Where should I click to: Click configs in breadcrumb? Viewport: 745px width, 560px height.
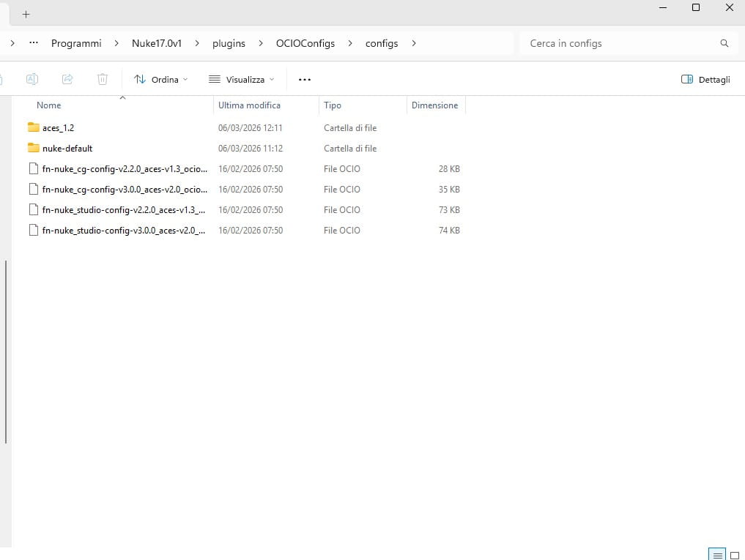pos(382,43)
